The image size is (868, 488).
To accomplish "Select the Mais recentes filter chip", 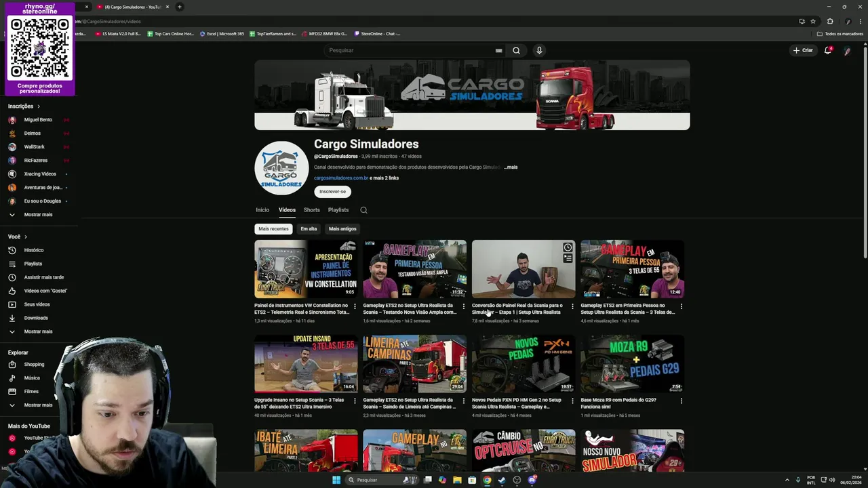I will [x=273, y=228].
